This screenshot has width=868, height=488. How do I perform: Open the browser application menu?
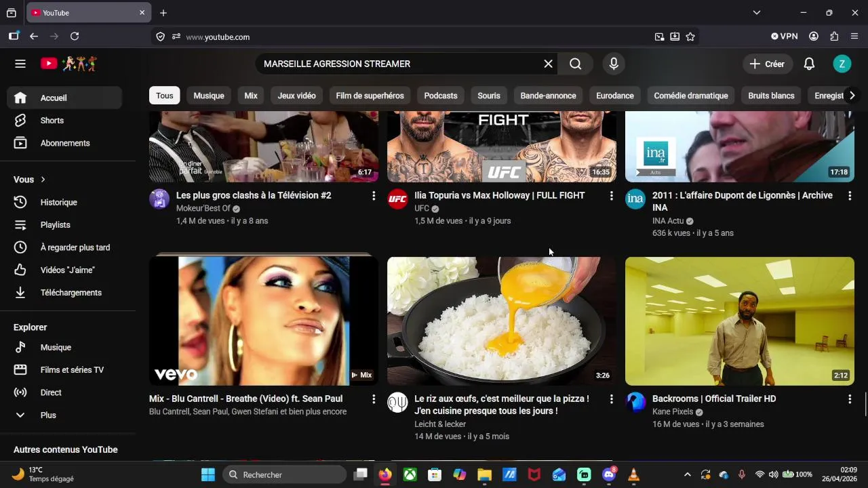[854, 37]
